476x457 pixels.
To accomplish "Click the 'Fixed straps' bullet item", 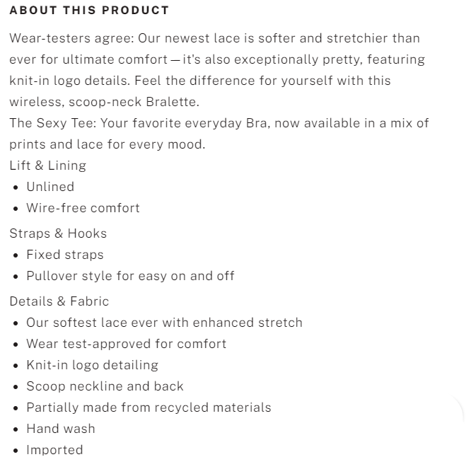I will point(65,255).
